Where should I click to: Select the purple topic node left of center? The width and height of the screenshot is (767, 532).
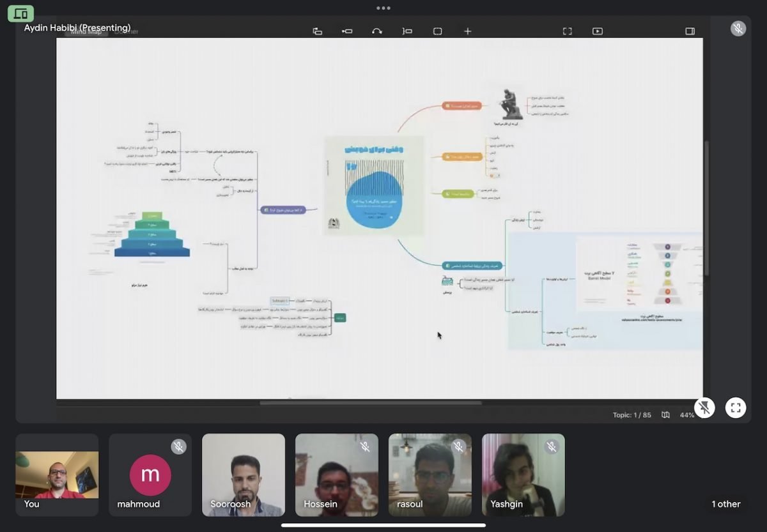pos(283,209)
